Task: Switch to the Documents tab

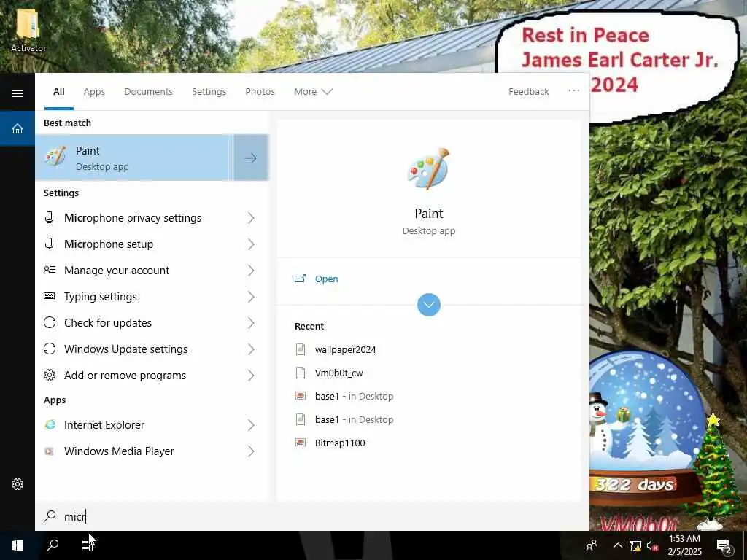Action: (148, 91)
